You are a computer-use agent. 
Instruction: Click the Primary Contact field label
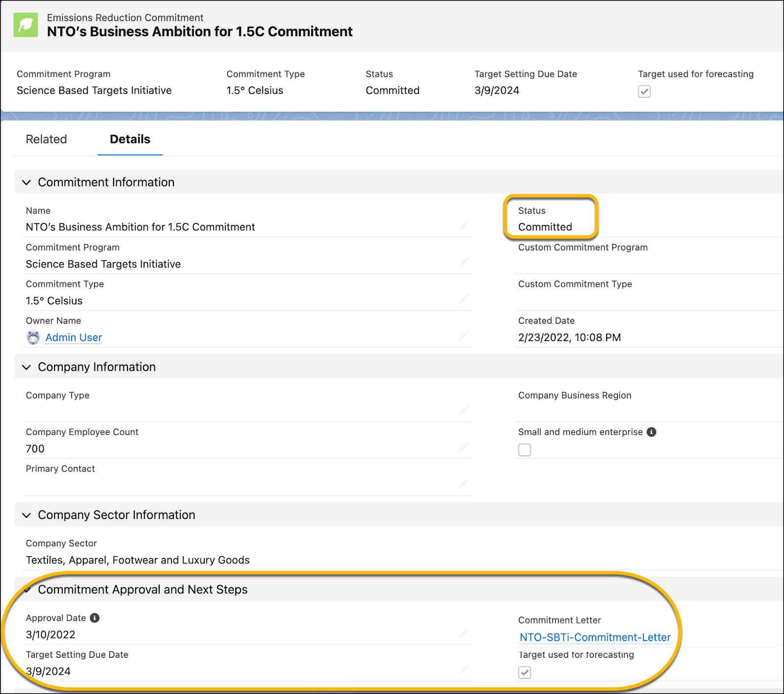(60, 469)
